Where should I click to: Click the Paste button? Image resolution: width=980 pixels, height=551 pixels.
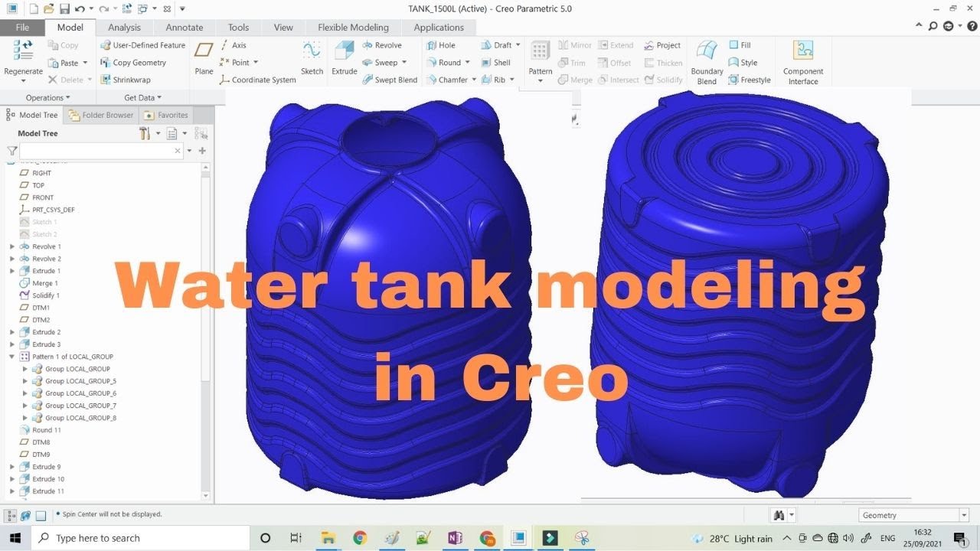point(62,63)
